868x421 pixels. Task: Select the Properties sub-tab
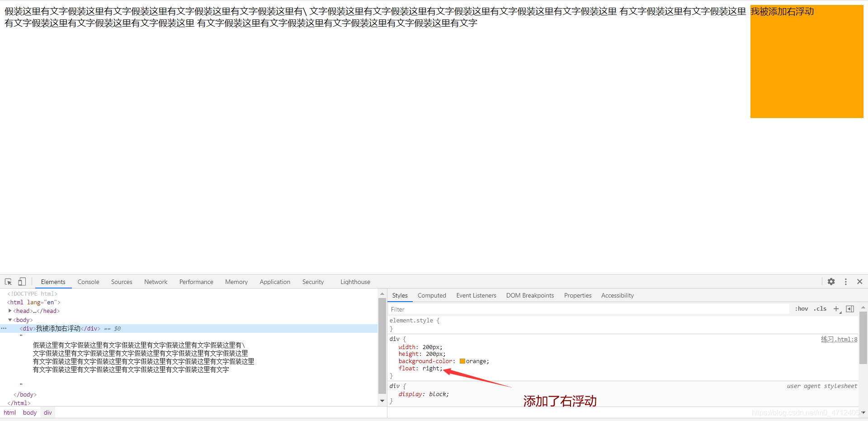(578, 295)
